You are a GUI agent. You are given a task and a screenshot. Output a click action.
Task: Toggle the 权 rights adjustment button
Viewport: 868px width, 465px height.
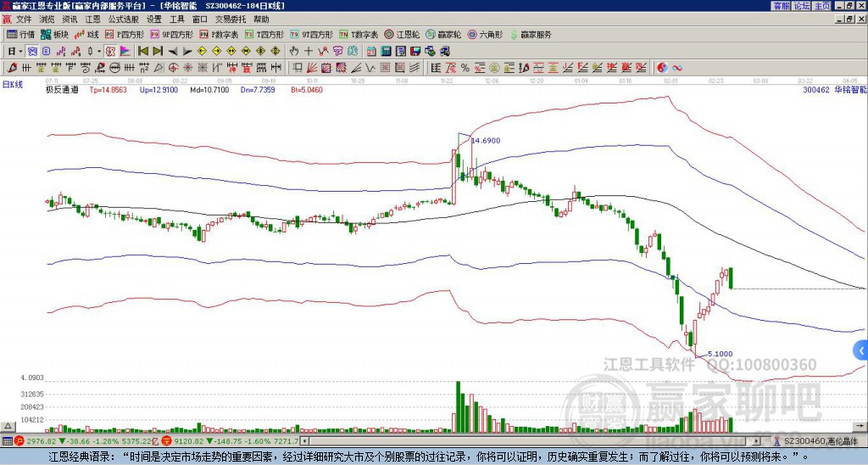coord(110,51)
